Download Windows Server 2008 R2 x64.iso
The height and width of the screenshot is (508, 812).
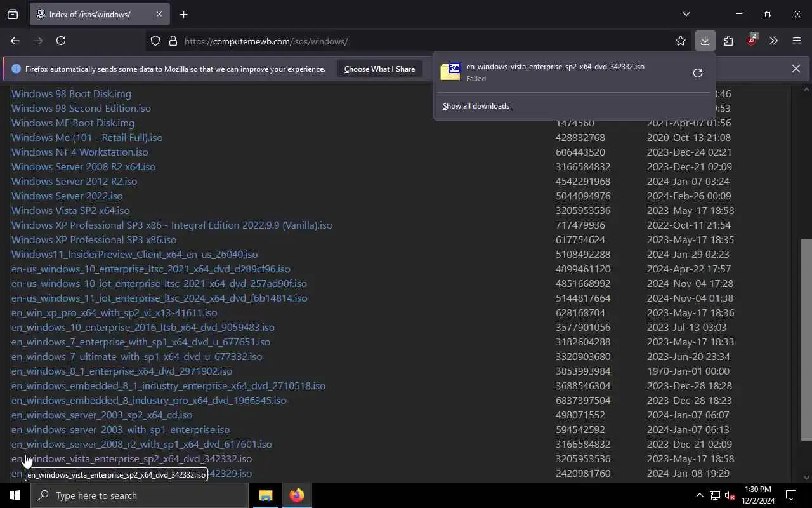pyautogui.click(x=83, y=166)
